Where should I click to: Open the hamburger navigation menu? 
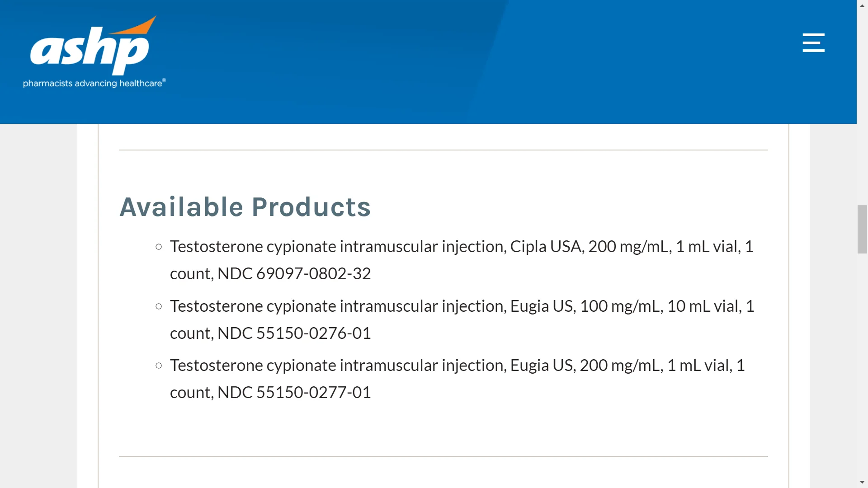pos(813,42)
